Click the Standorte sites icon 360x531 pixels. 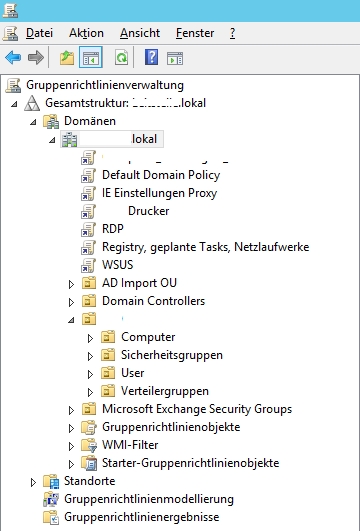click(51, 481)
